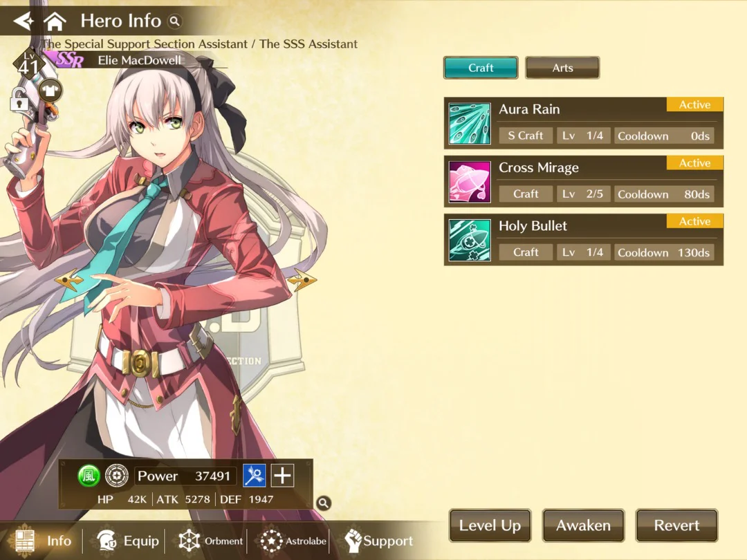747x560 pixels.
Task: Tap the green wind element icon
Action: (89, 476)
